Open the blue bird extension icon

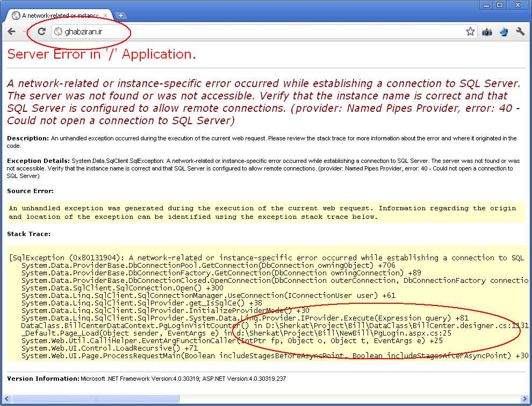(504, 32)
